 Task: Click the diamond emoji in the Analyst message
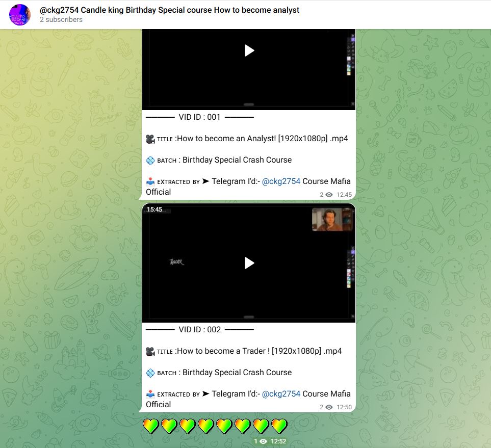pos(150,160)
